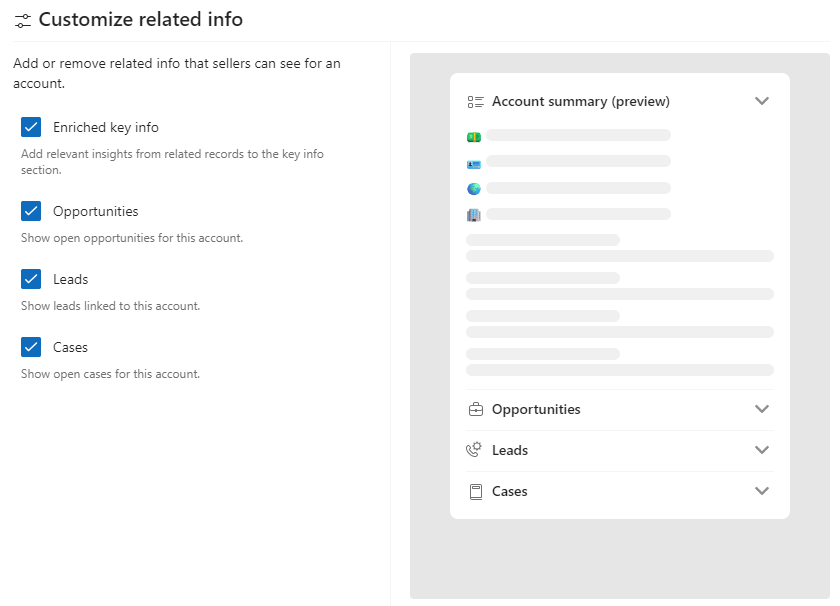This screenshot has height=606, width=840.
Task: Untick the Cases checkbox
Action: (x=31, y=347)
